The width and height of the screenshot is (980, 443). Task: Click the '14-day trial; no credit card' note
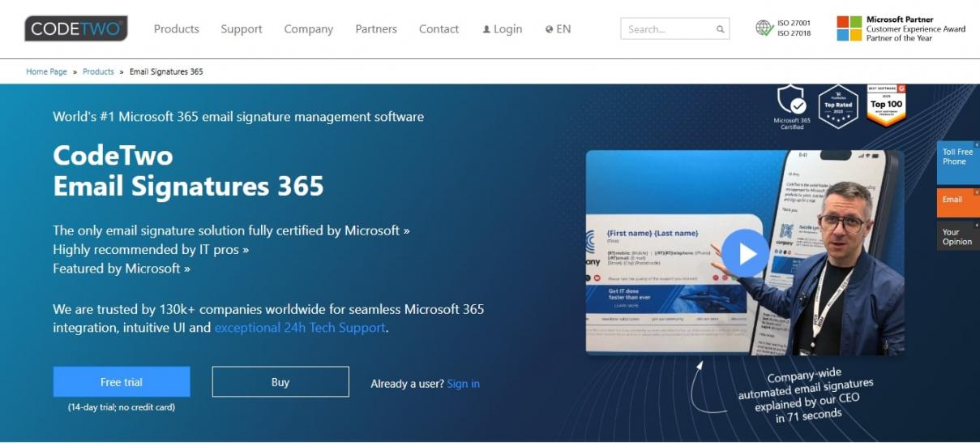122,407
